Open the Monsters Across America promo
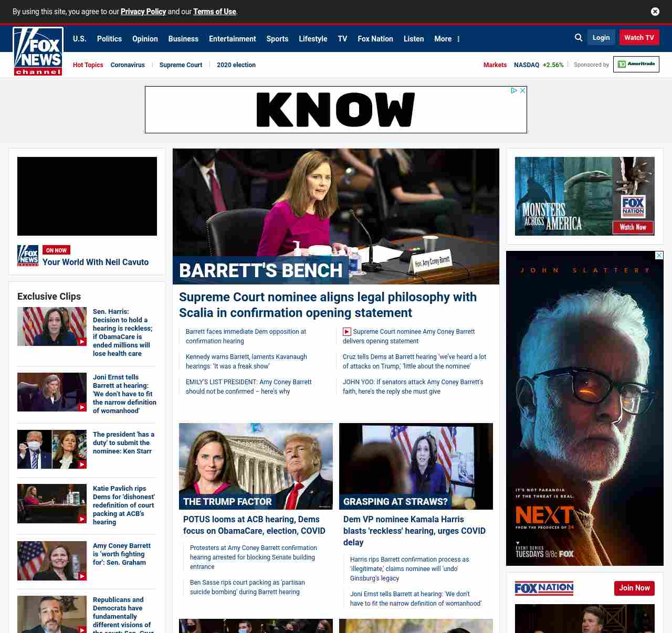This screenshot has height=633, width=672. tap(584, 196)
